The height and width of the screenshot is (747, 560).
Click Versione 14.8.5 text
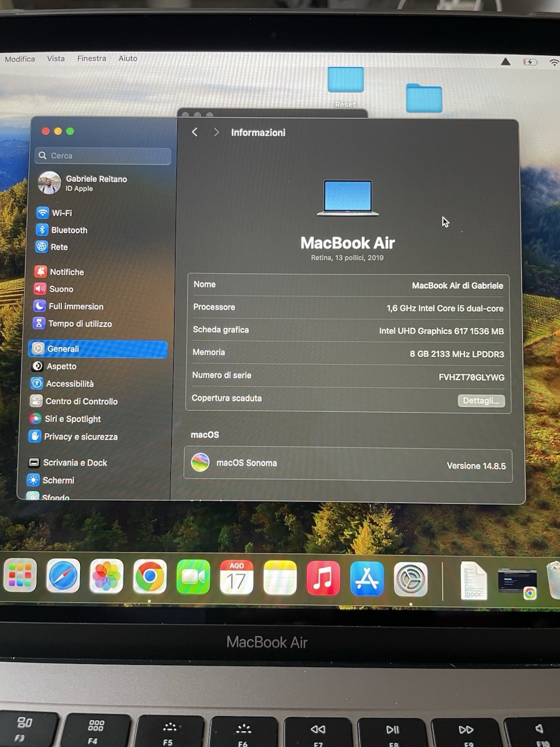point(476,466)
